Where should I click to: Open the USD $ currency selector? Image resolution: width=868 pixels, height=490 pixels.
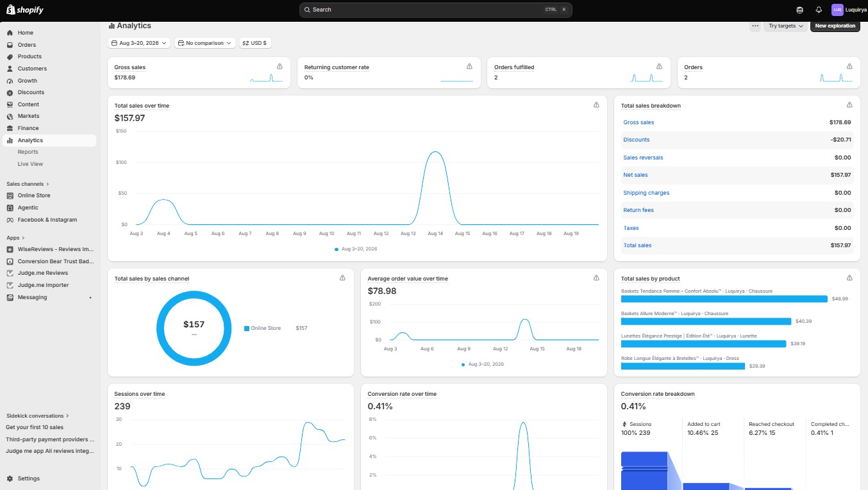click(255, 43)
